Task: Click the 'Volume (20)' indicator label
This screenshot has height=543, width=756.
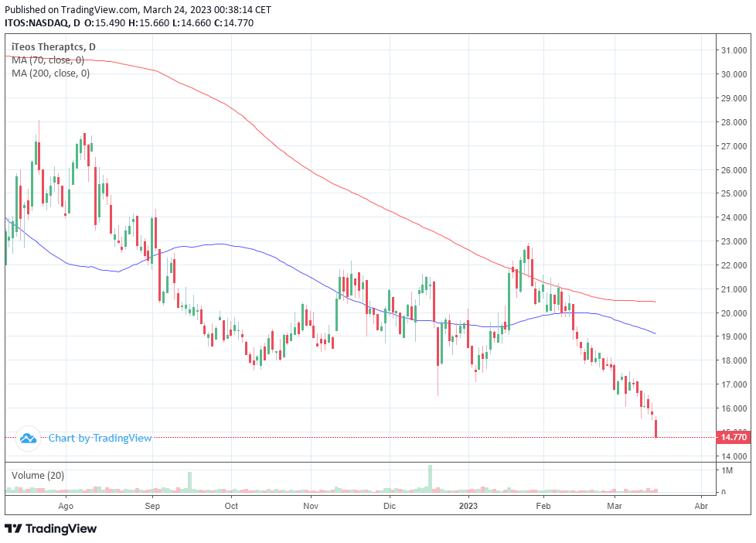Action: coord(38,476)
